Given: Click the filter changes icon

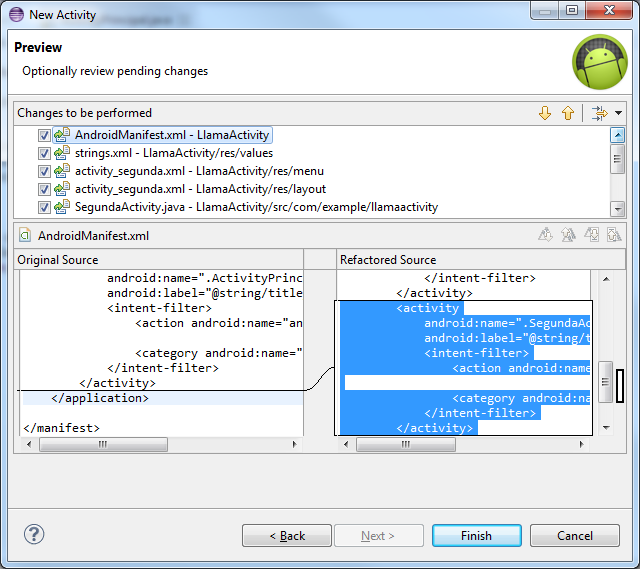Looking at the screenshot, I should 599,113.
